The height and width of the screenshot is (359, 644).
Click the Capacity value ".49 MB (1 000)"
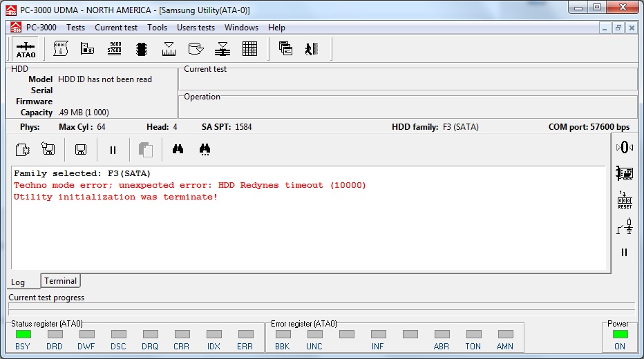[84, 113]
